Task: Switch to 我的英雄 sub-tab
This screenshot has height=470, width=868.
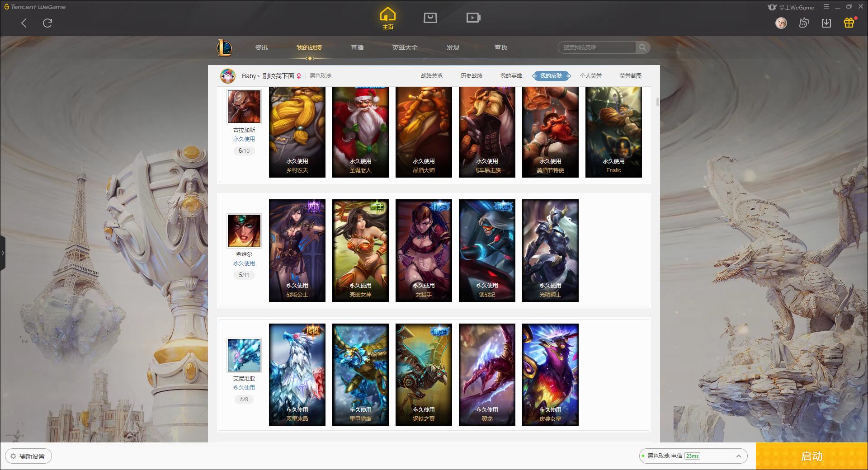Action: (511, 76)
